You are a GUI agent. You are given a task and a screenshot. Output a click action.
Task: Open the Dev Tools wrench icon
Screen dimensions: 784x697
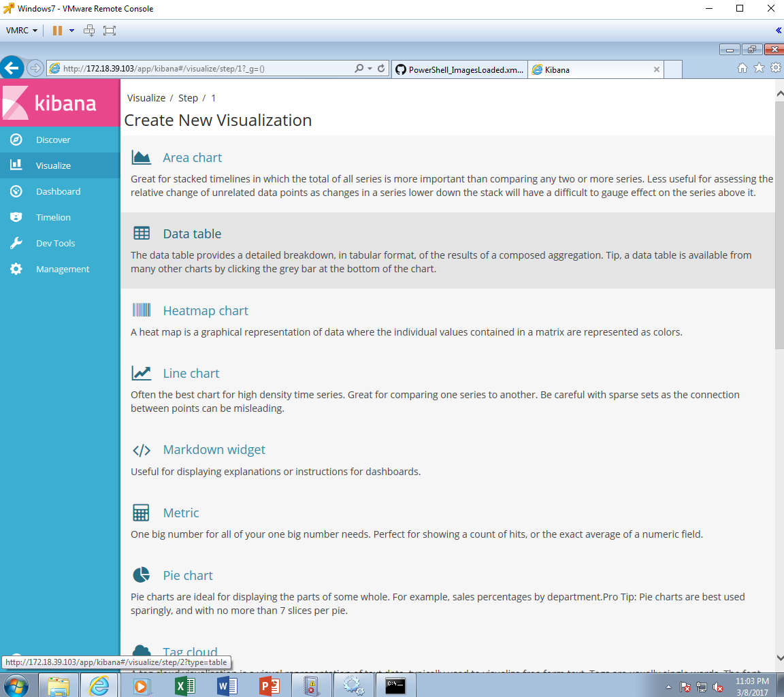(16, 243)
